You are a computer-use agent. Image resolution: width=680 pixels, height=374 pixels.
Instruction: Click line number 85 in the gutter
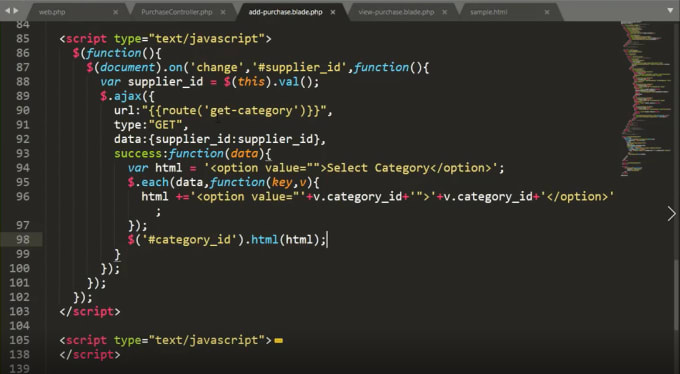pyautogui.click(x=23, y=39)
